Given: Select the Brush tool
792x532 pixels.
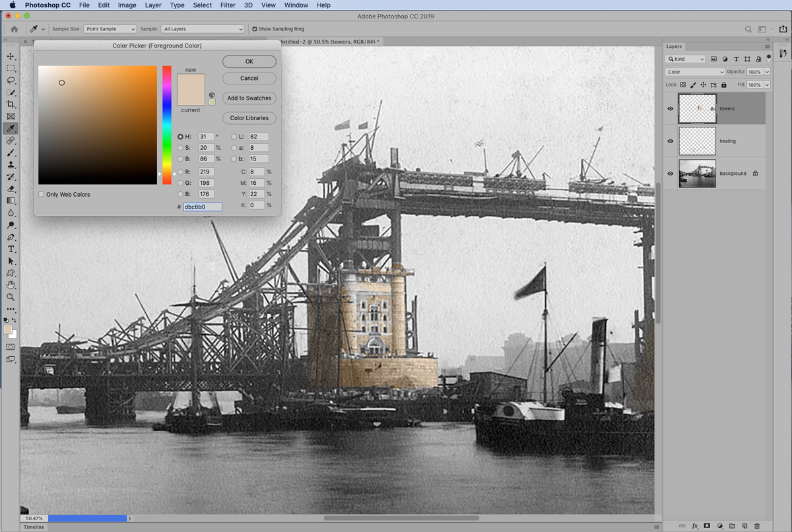Looking at the screenshot, I should [11, 152].
